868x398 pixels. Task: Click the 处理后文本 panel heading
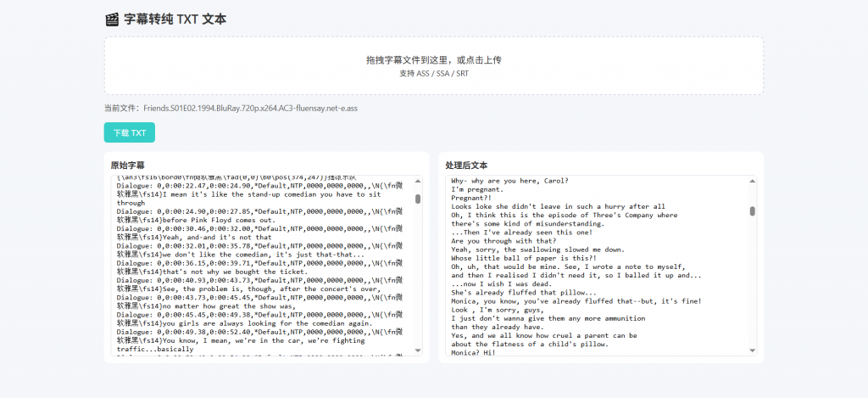pyautogui.click(x=466, y=165)
